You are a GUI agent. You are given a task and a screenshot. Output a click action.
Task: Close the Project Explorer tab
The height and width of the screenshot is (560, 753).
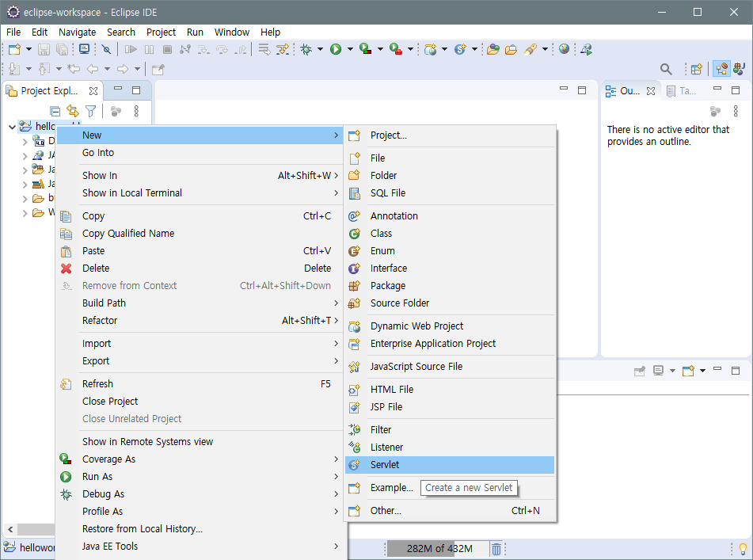tap(93, 91)
